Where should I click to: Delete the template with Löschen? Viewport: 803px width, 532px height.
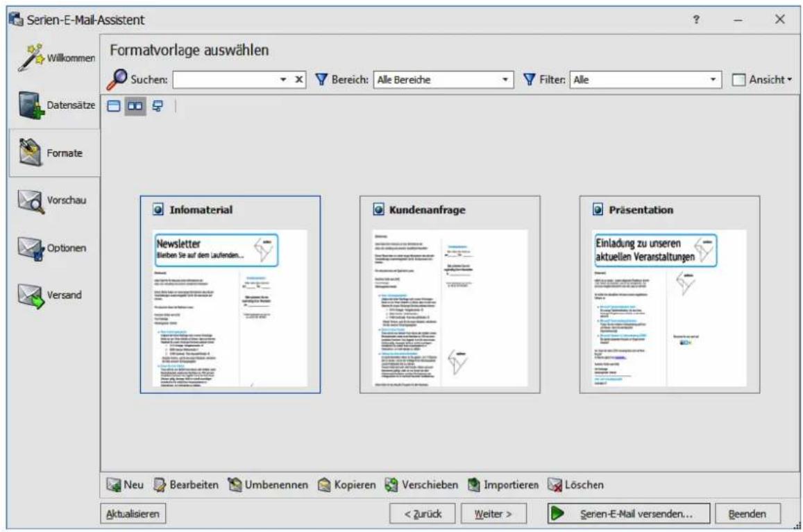(x=575, y=484)
